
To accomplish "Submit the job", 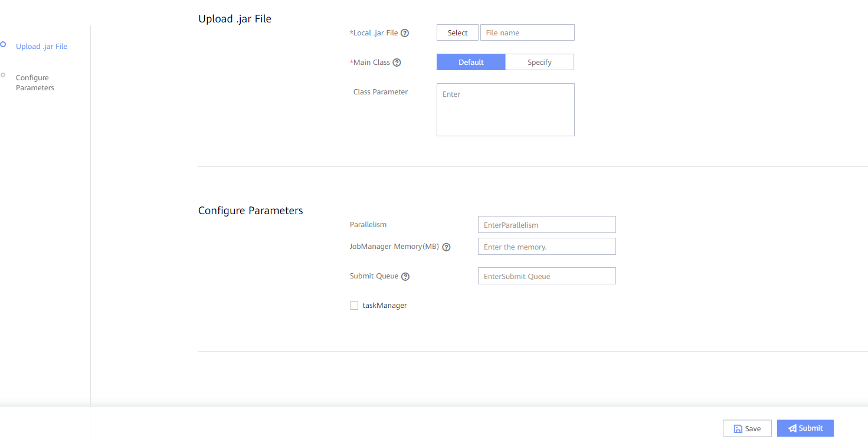I will click(x=805, y=428).
